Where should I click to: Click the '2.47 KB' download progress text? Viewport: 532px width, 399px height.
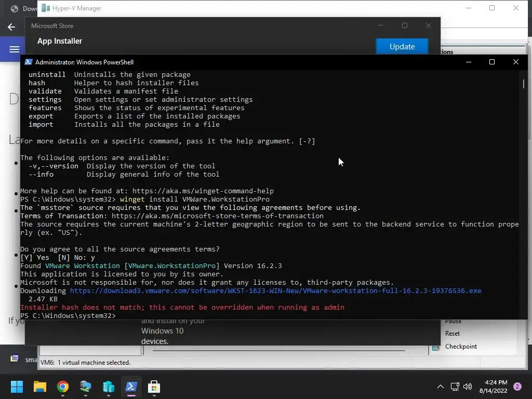click(43, 299)
